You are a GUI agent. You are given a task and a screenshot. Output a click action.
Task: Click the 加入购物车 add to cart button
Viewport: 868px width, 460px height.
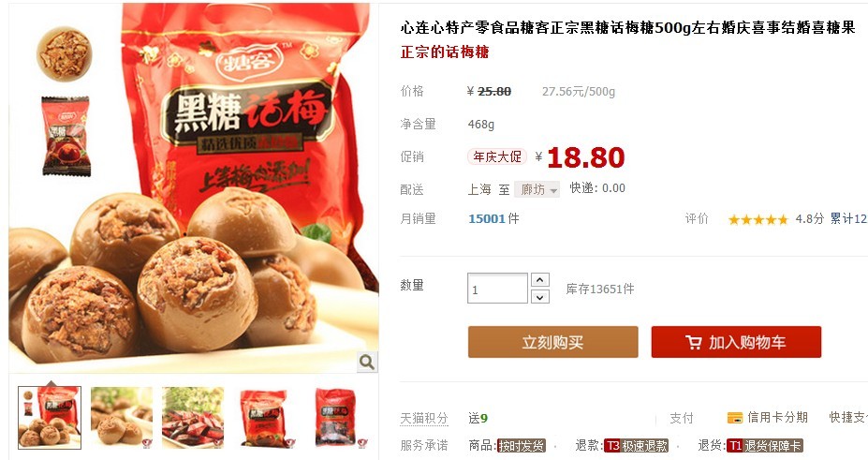click(x=736, y=342)
